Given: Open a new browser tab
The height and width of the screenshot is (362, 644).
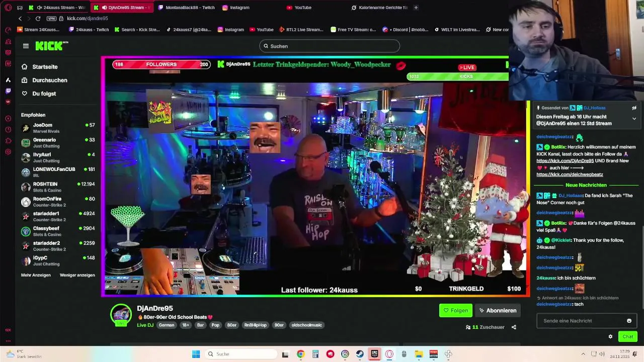Looking at the screenshot, I should pyautogui.click(x=416, y=8).
